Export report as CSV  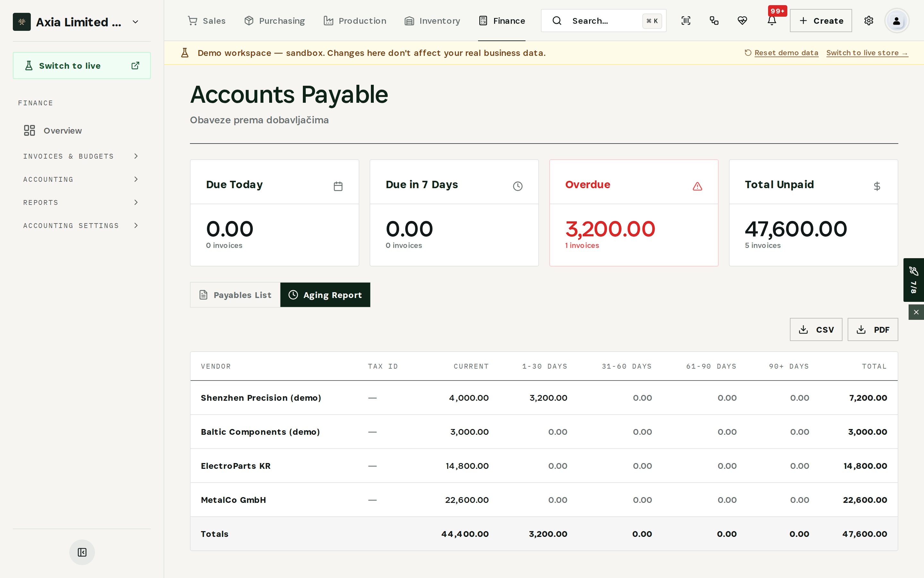pos(816,329)
